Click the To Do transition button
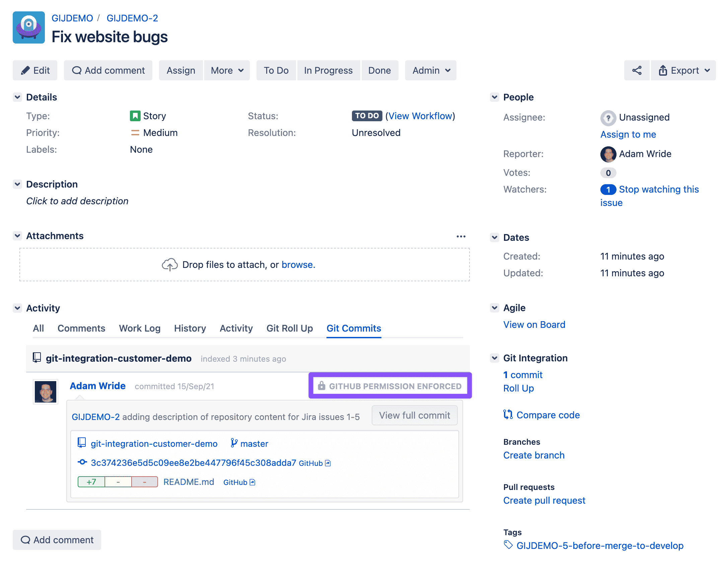 276,70
